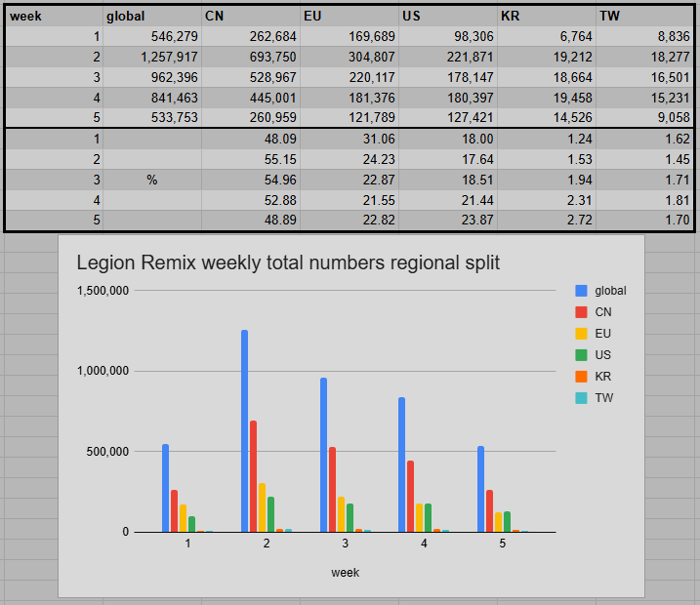
Task: Select the 'global' column header cell
Action: (151, 16)
